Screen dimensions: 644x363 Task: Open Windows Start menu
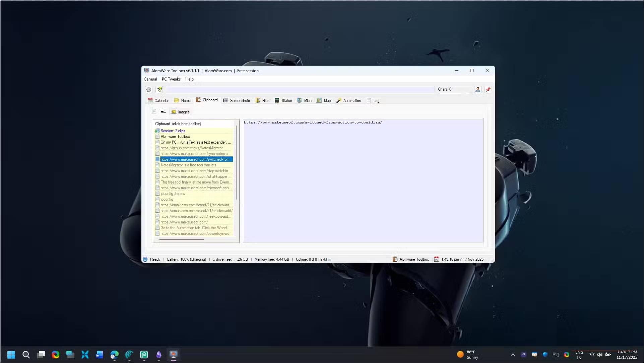point(11,355)
